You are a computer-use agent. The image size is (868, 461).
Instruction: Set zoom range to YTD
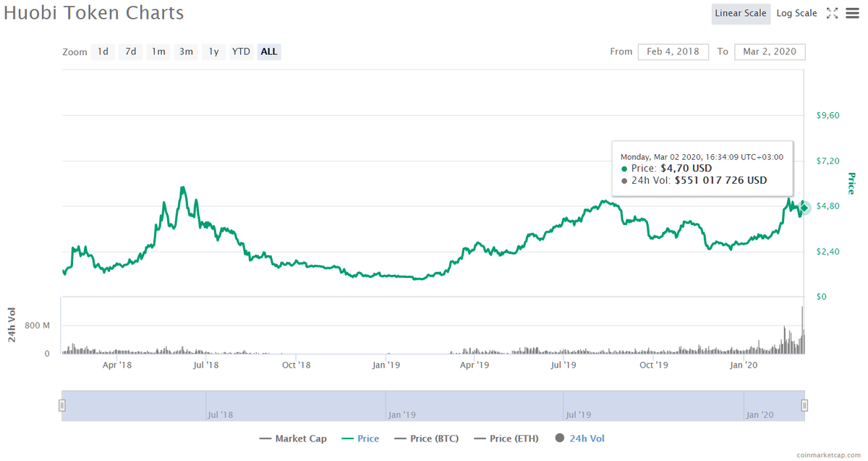coord(241,51)
